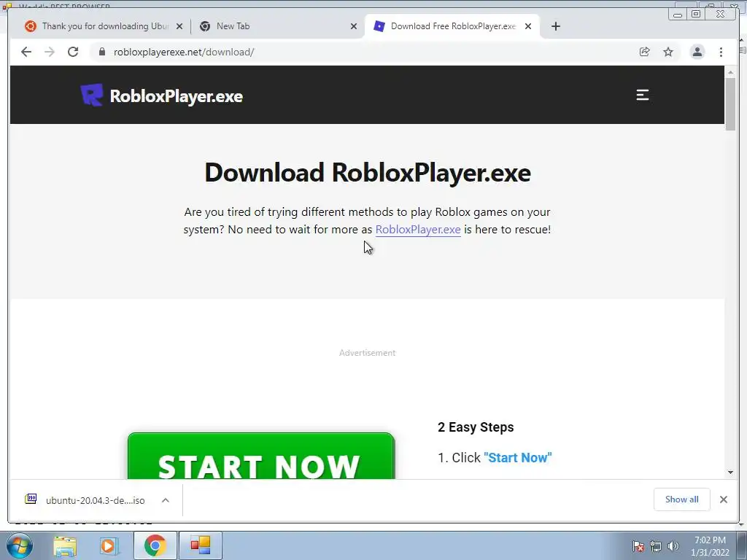Click the address bar URL
This screenshot has width=747, height=560.
[184, 52]
